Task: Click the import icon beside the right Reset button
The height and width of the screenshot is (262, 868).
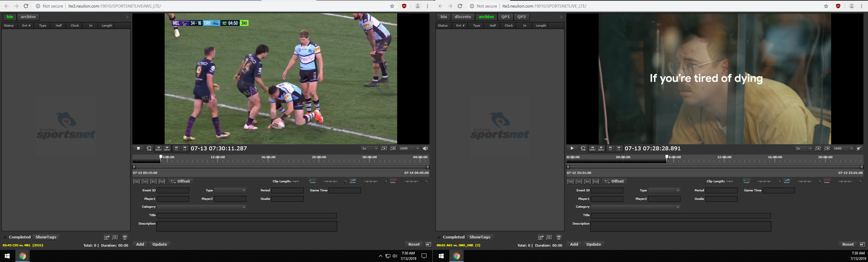Action: point(862,244)
